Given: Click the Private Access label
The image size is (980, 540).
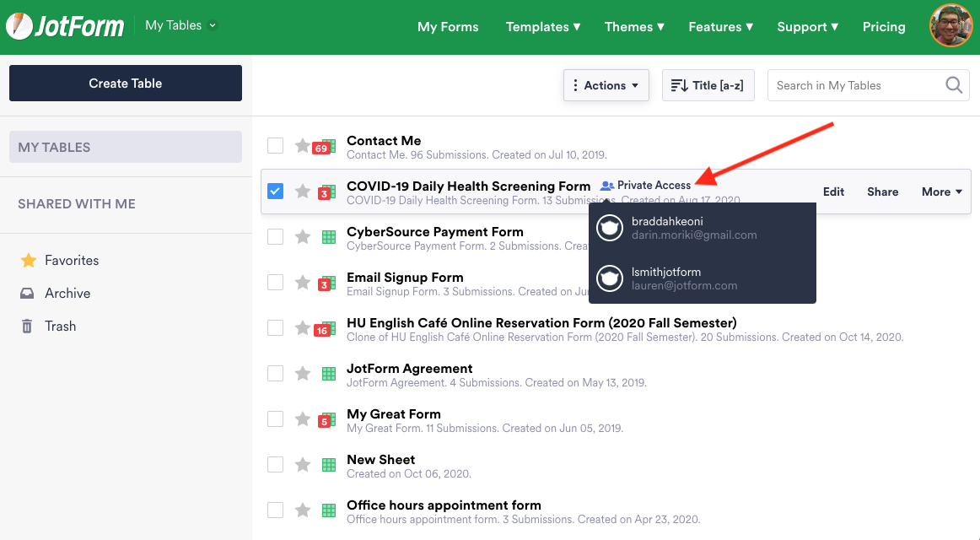Looking at the screenshot, I should coord(654,186).
